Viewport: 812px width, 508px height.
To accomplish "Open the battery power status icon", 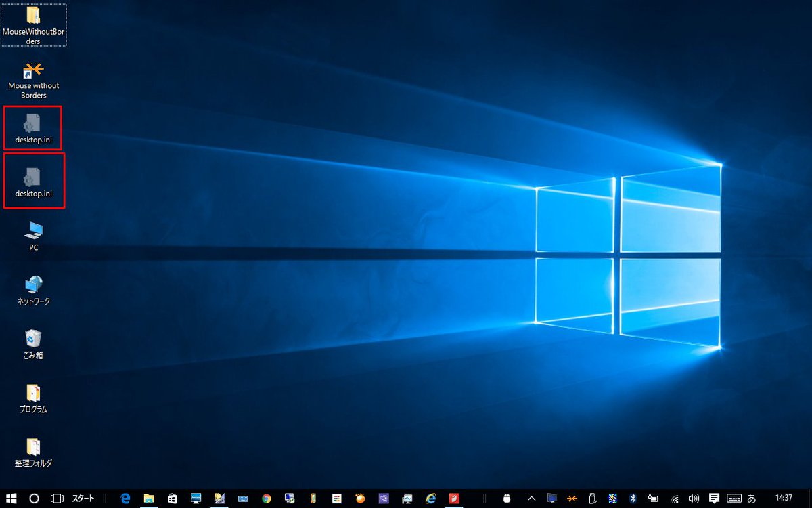I will click(x=654, y=498).
